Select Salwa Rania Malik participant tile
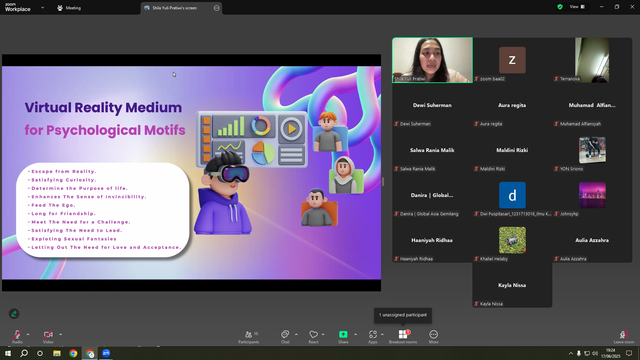This screenshot has height=360, width=640. pyautogui.click(x=432, y=150)
